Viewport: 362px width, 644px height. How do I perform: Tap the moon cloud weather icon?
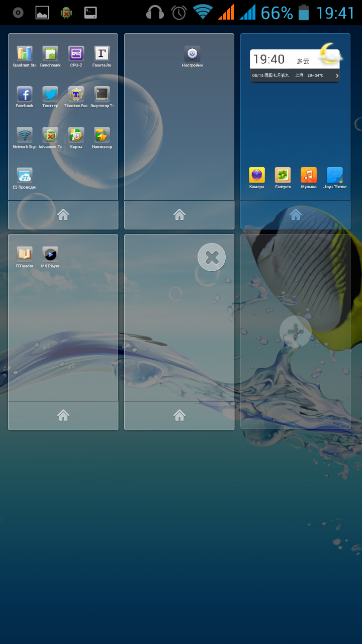[x=330, y=54]
